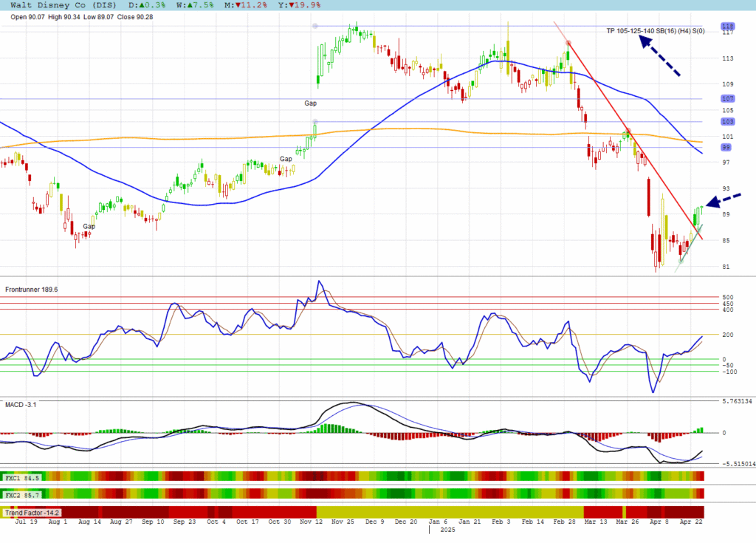Click the 5.763134 MACD scale maximum
This screenshot has width=756, height=543.
737,401
